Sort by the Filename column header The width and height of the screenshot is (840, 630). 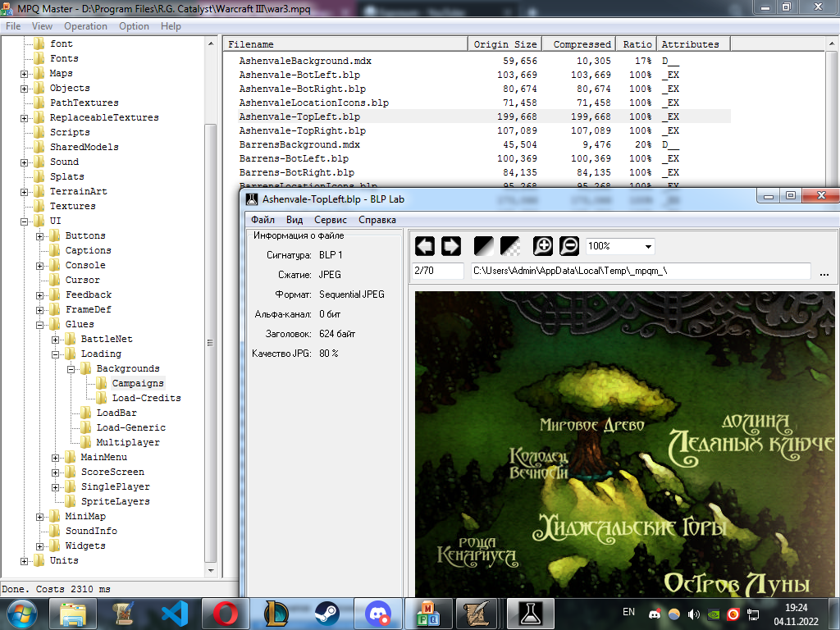pos(345,44)
